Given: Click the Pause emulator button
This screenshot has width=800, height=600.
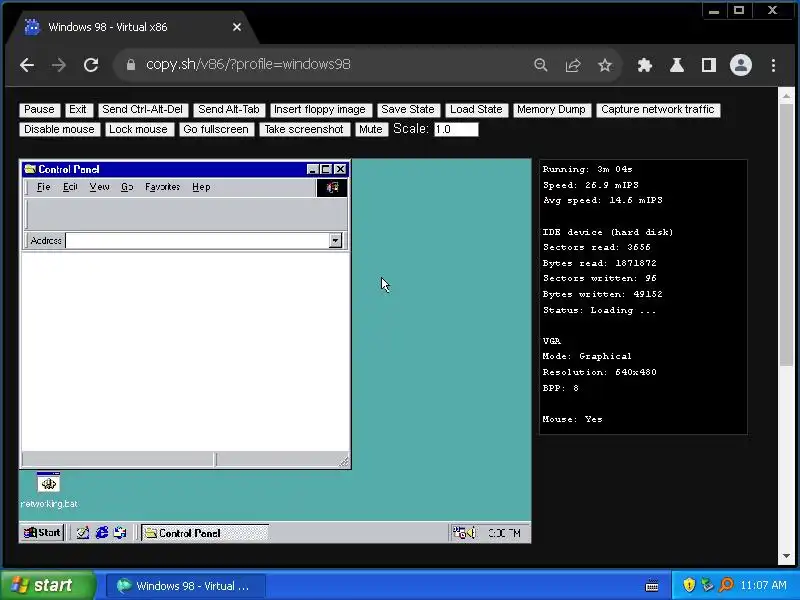Looking at the screenshot, I should point(39,110).
